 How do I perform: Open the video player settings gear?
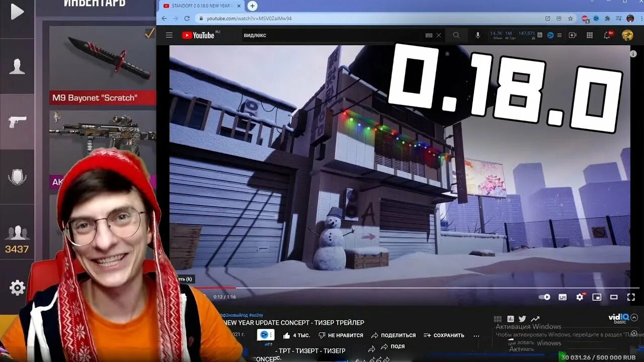[580, 297]
